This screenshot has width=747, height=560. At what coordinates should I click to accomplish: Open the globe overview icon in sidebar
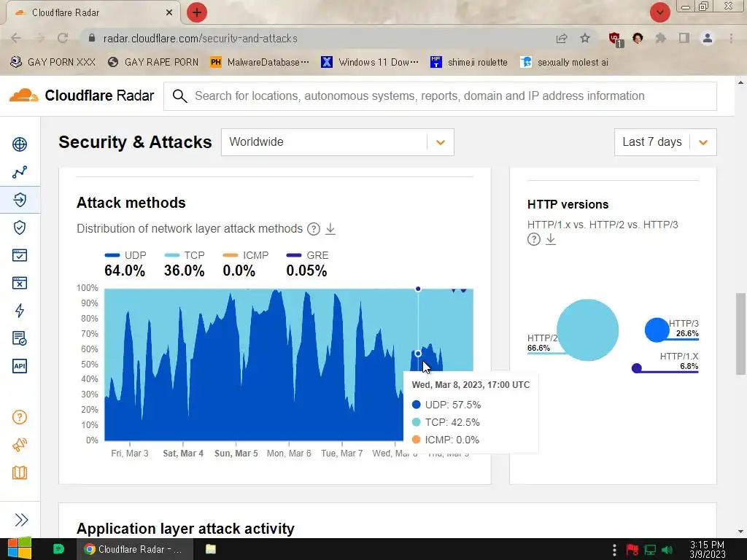20,144
